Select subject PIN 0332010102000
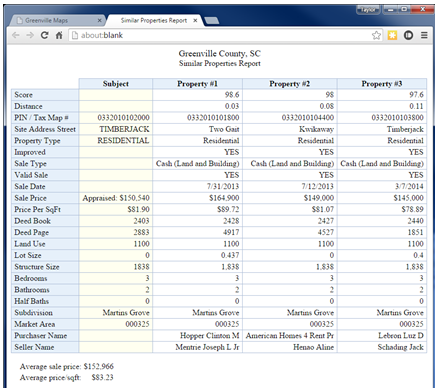The width and height of the screenshot is (439, 390). [123, 118]
